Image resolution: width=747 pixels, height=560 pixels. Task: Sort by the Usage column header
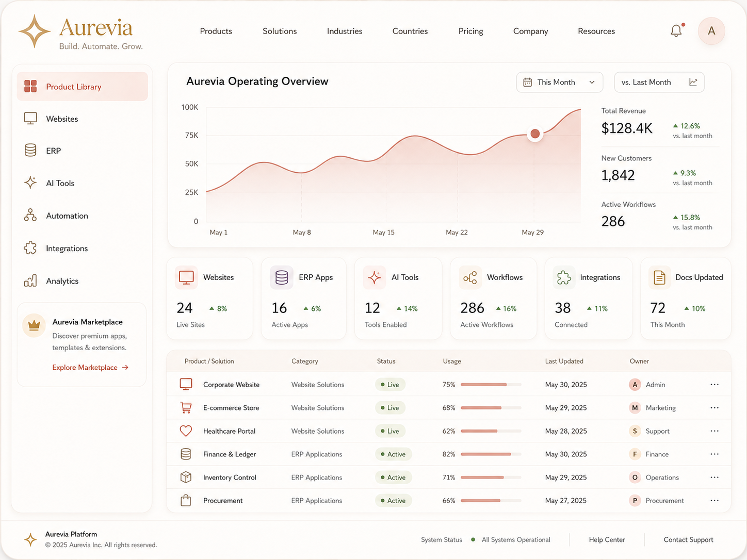452,361
